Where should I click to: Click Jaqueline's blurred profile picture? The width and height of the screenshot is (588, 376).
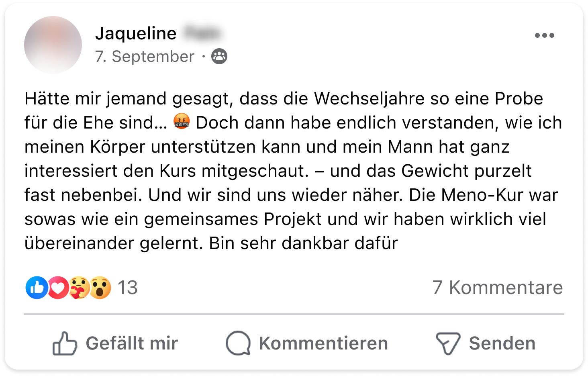(53, 45)
